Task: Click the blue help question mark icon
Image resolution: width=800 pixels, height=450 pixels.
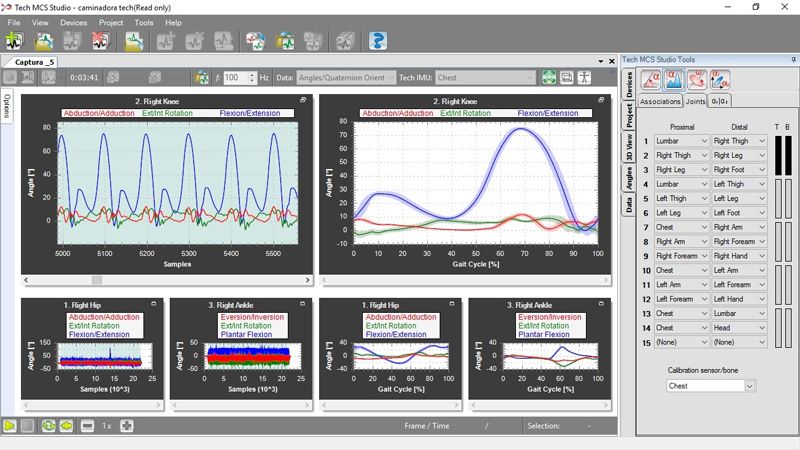Action: pyautogui.click(x=378, y=41)
